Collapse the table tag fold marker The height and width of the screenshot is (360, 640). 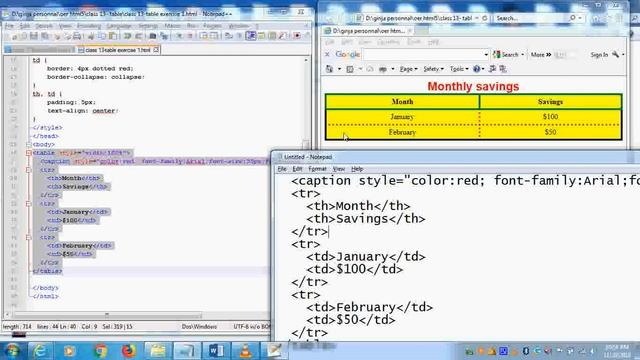point(29,153)
